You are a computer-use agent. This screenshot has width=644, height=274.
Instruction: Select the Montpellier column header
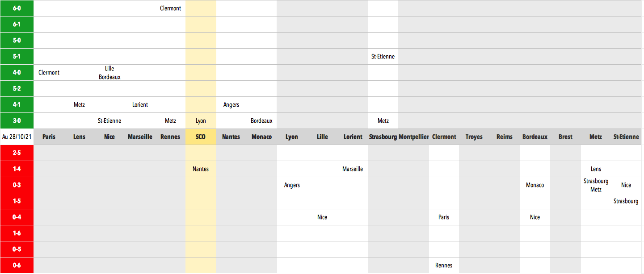[x=413, y=137]
